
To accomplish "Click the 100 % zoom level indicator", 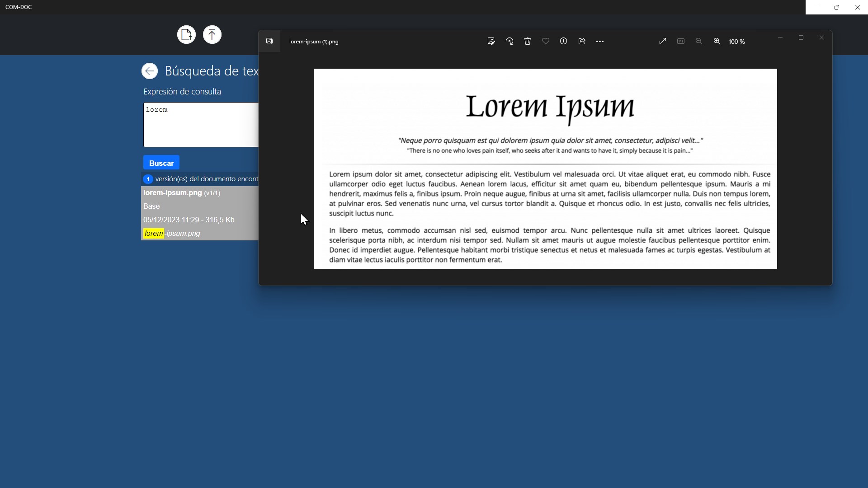I will [x=736, y=42].
